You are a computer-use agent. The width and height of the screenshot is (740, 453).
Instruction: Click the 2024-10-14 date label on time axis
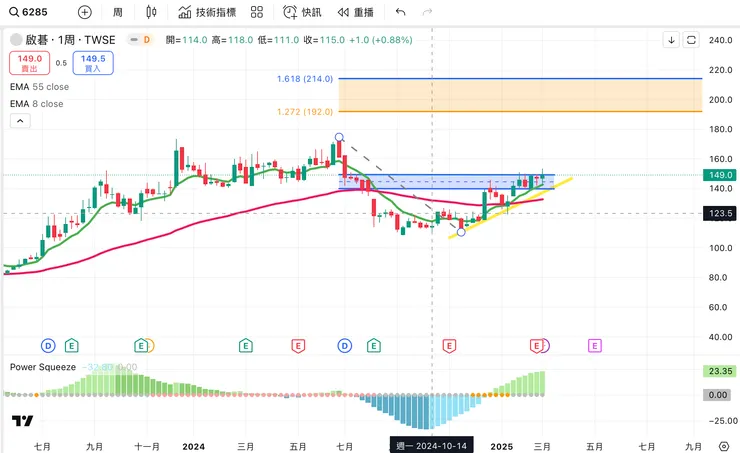432,446
